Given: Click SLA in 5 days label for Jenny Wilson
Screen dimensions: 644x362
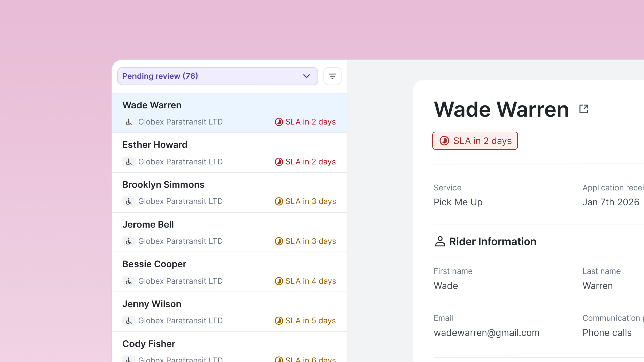Looking at the screenshot, I should coord(310,321).
